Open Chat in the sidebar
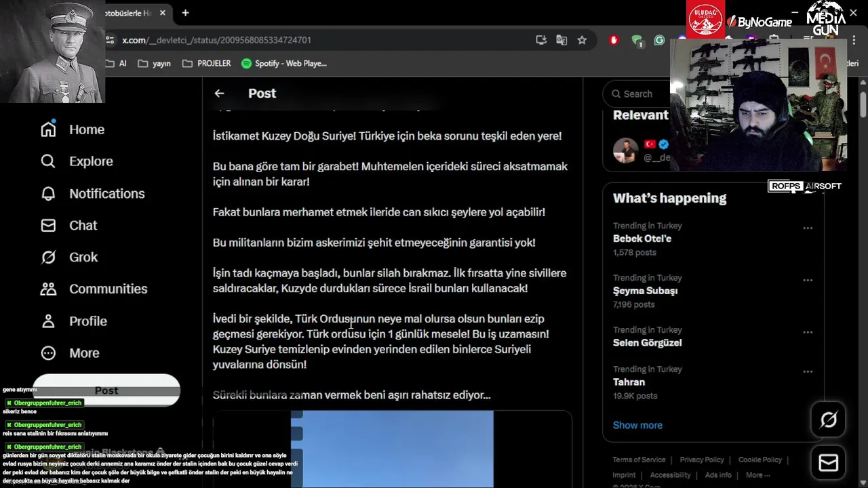The height and width of the screenshot is (488, 868). coord(69,225)
